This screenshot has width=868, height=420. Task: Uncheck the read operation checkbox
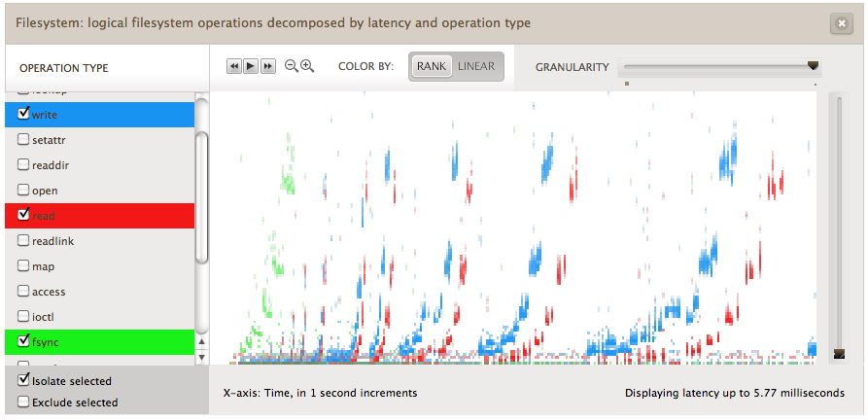pos(24,215)
